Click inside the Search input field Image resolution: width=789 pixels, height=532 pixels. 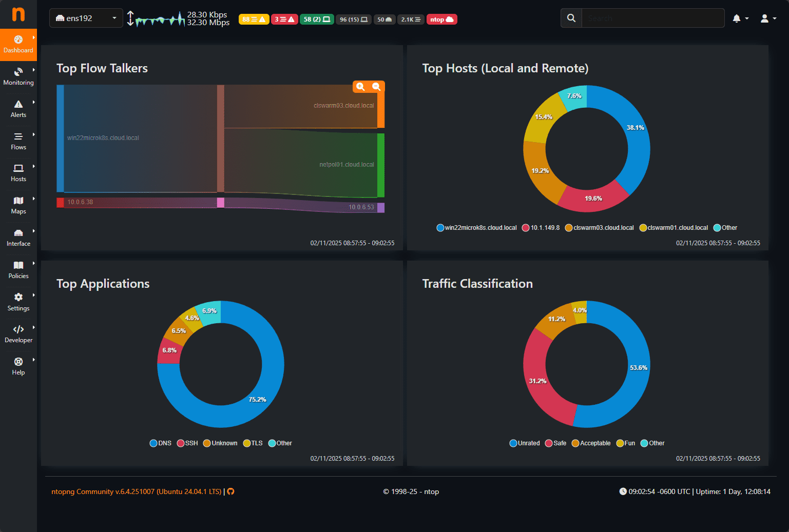tap(652, 18)
